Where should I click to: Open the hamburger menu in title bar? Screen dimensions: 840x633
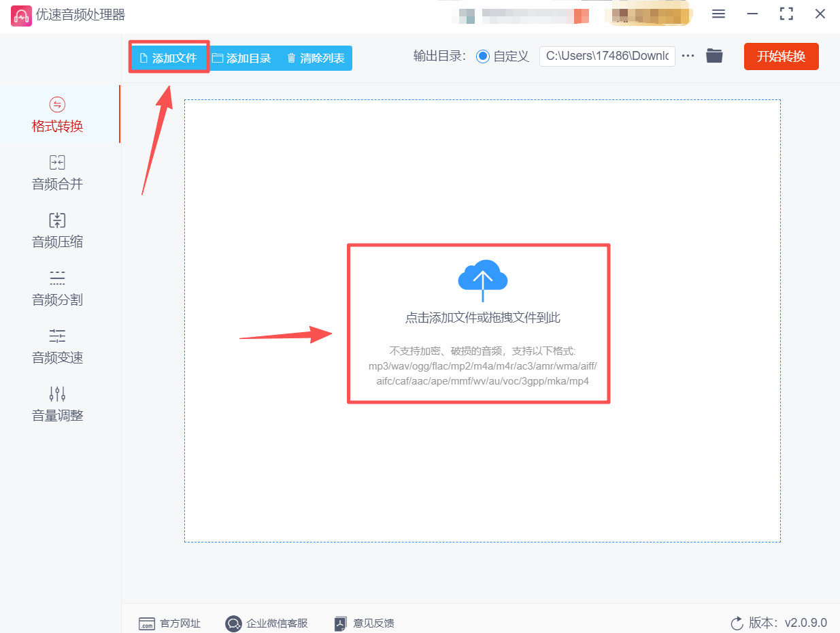point(718,14)
